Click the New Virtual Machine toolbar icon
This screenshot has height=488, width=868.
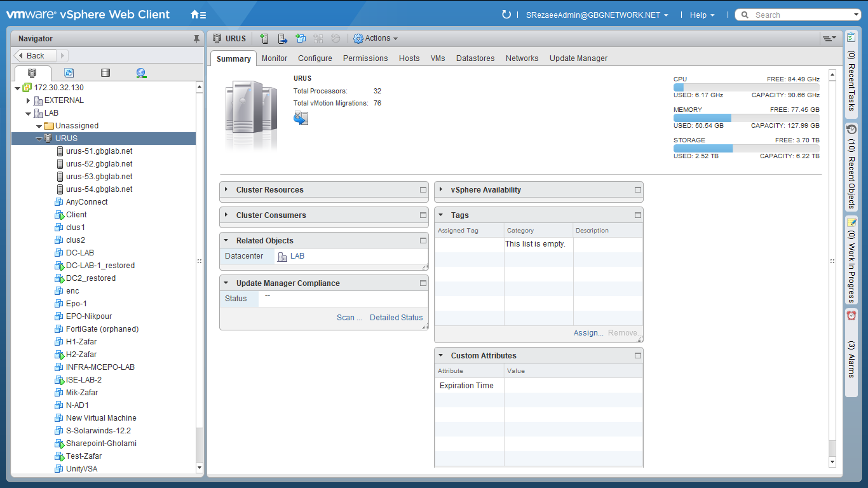click(x=301, y=39)
